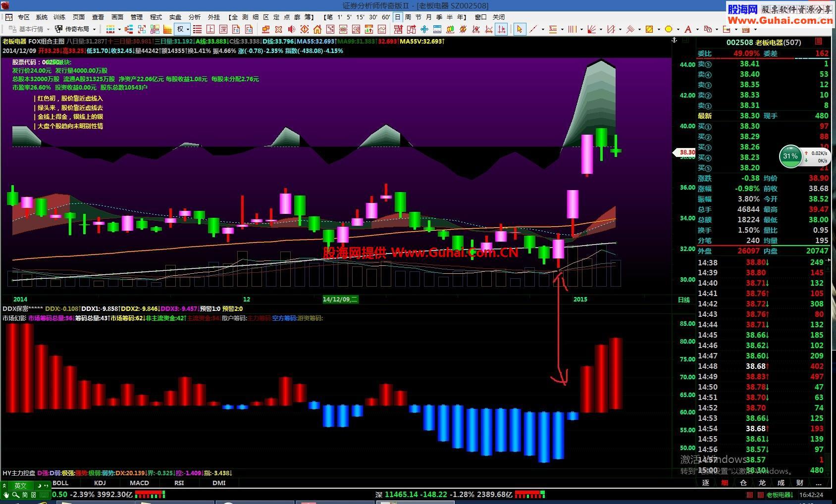Switch chart to 60' minute period

click(x=386, y=17)
